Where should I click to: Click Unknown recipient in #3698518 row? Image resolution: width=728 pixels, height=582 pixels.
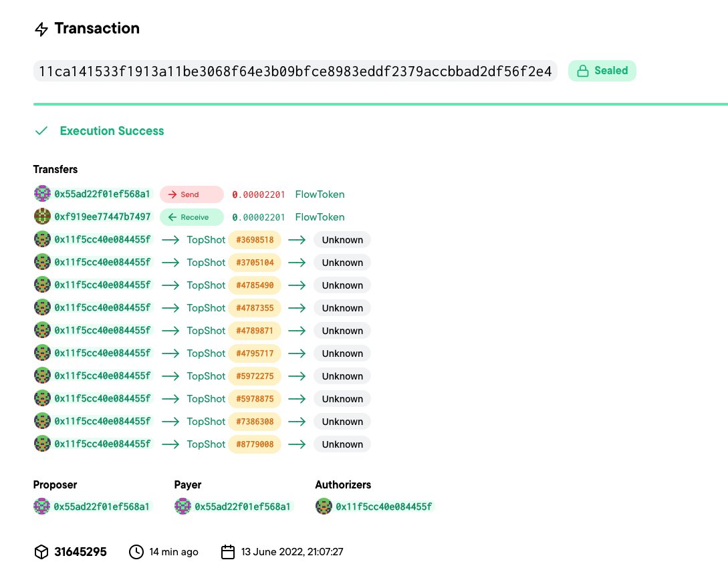click(342, 240)
